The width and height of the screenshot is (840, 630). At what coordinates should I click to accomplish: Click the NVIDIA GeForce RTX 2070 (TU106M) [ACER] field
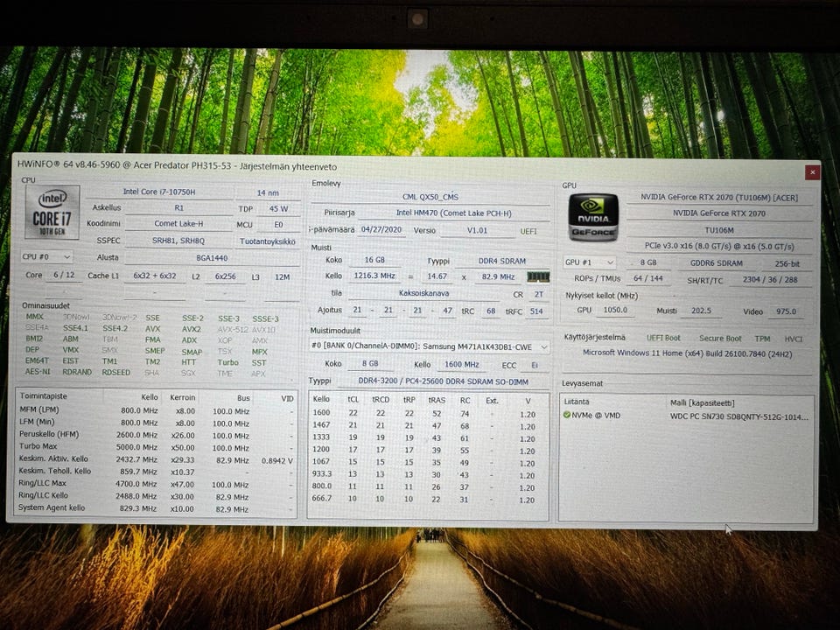(719, 197)
